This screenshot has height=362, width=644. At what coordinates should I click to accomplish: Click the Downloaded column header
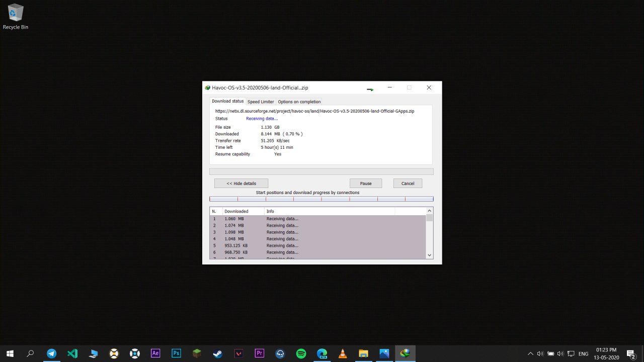tap(243, 211)
